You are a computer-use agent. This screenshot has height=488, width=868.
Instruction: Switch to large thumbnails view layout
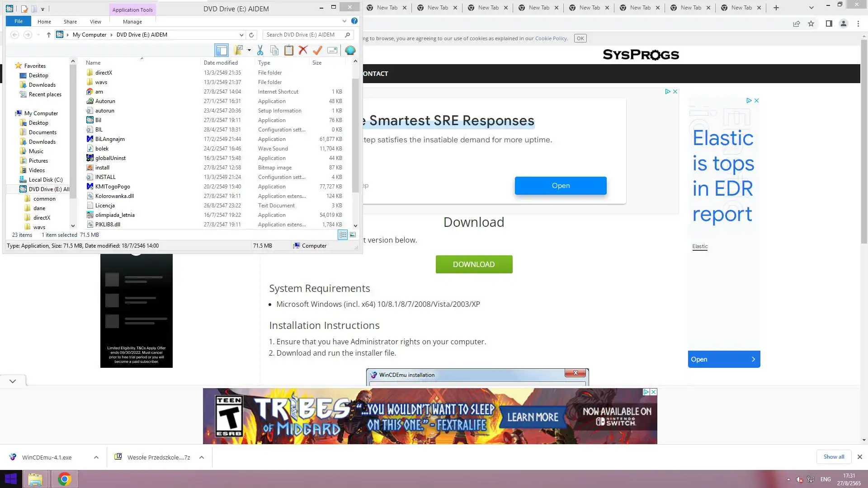pos(353,235)
